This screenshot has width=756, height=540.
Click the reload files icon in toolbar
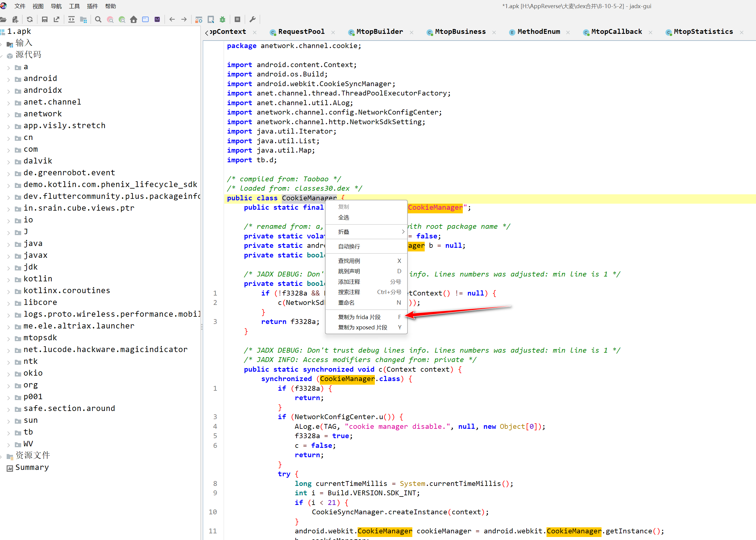(x=30, y=19)
